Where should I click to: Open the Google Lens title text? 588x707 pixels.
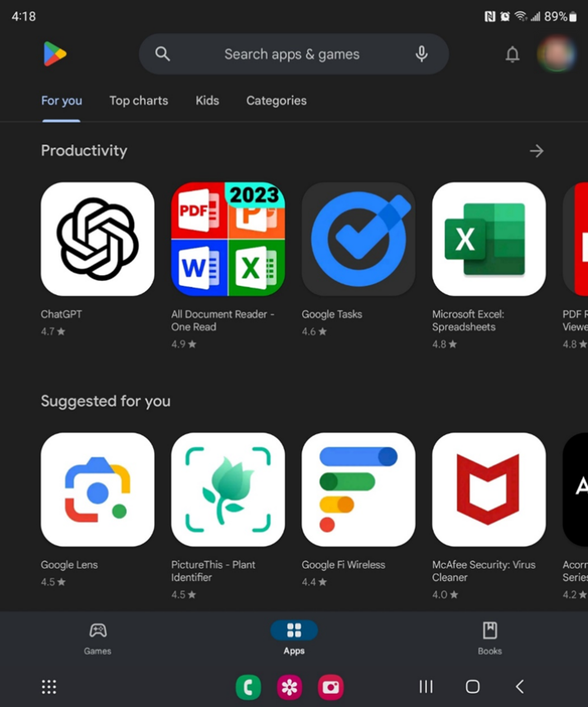(x=69, y=565)
